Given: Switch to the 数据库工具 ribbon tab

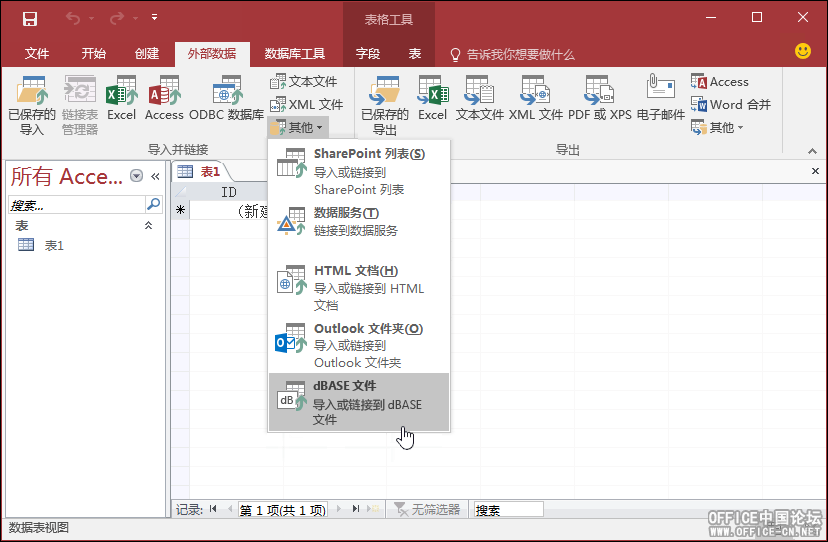Looking at the screenshot, I should (295, 53).
